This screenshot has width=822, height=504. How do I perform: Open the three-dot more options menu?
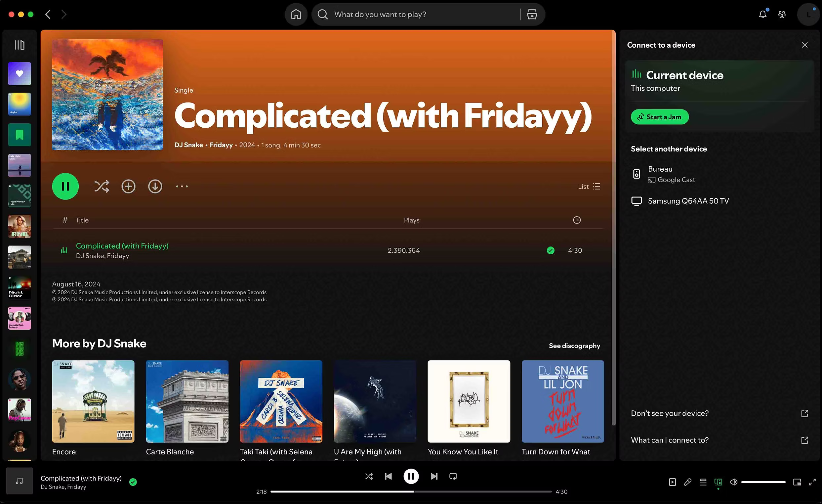(x=182, y=187)
